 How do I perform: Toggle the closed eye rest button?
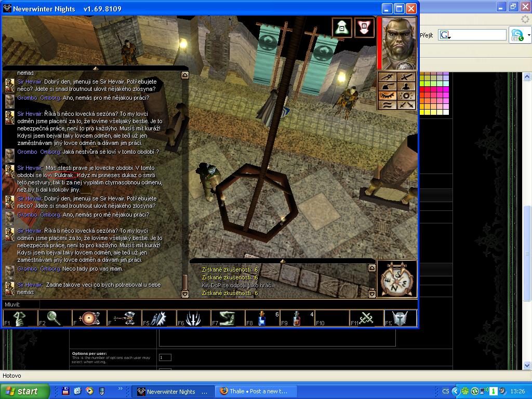pos(388,95)
